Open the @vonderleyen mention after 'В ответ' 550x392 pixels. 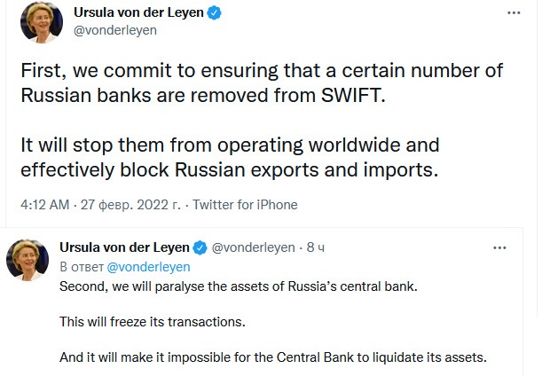coord(148,266)
